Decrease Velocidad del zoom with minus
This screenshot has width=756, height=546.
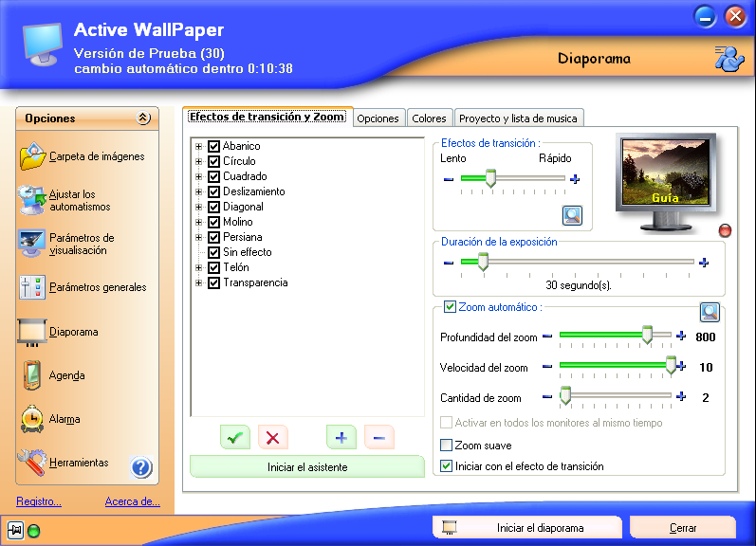(547, 366)
